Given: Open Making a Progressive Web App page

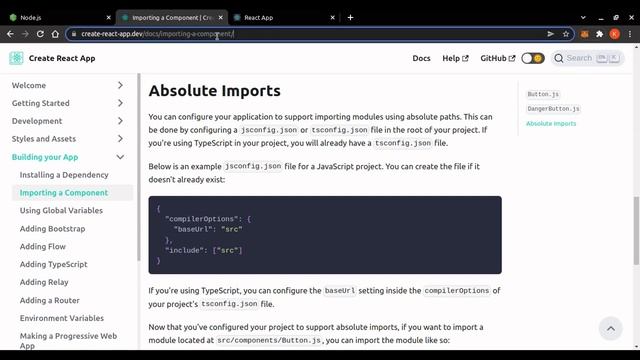Looking at the screenshot, I should point(68,340).
